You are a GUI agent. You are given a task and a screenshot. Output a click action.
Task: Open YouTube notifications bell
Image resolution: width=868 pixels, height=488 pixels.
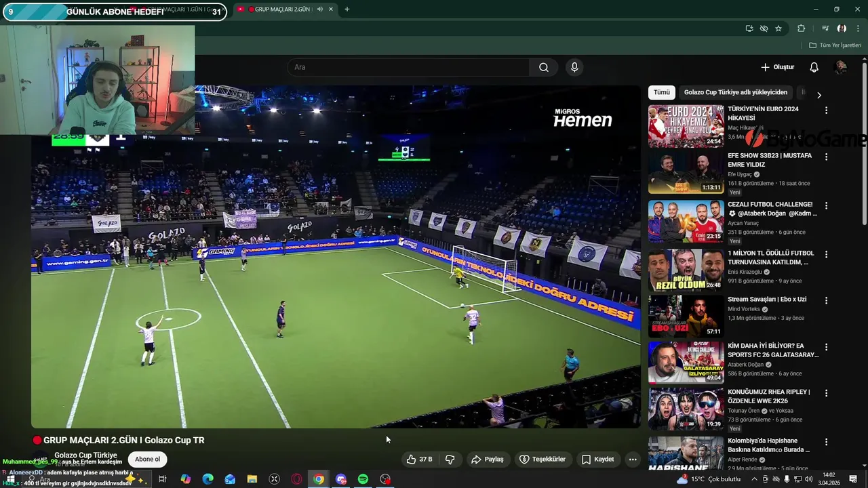pyautogui.click(x=814, y=67)
